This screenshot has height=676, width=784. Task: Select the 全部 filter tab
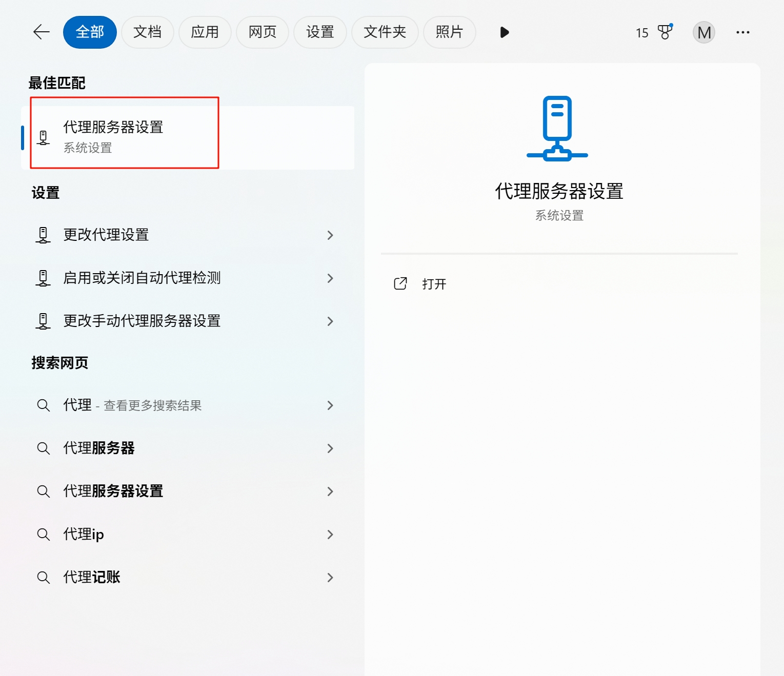click(90, 32)
